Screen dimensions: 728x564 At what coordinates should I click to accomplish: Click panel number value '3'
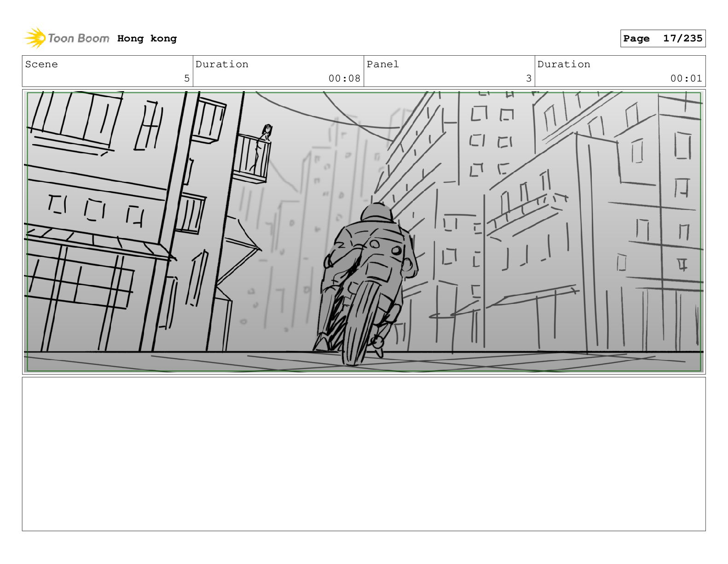[529, 78]
